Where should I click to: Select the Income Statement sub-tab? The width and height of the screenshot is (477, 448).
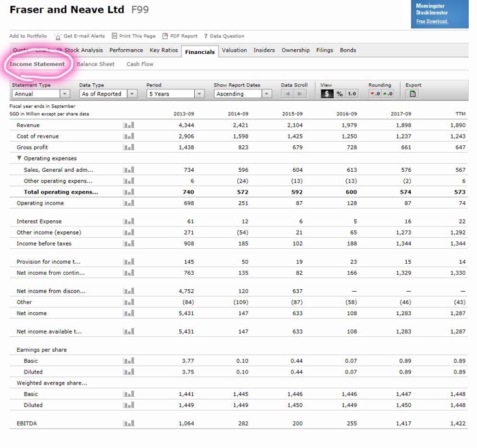coord(37,64)
